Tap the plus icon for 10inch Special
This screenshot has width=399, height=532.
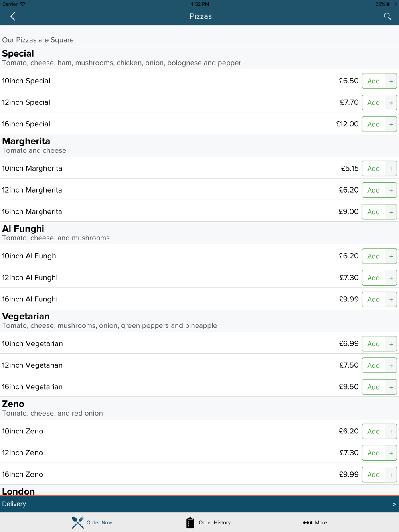point(391,81)
